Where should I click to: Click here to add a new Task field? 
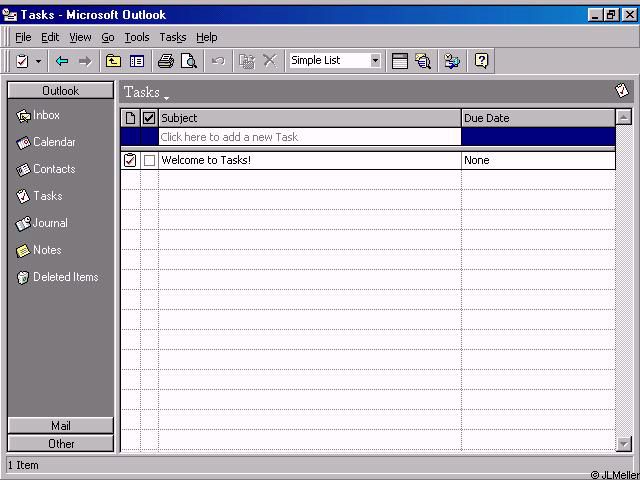[x=310, y=137]
